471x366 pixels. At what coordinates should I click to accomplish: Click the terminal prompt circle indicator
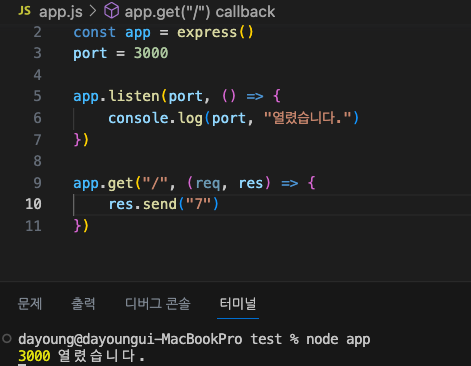[x=7, y=338]
